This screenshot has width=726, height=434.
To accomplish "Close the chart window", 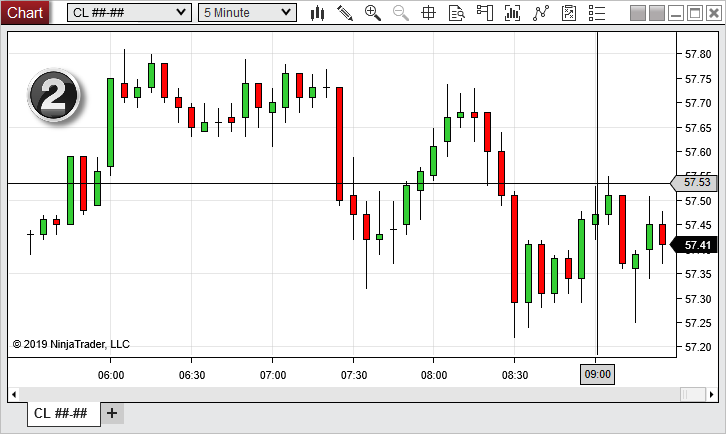I will pyautogui.click(x=714, y=13).
